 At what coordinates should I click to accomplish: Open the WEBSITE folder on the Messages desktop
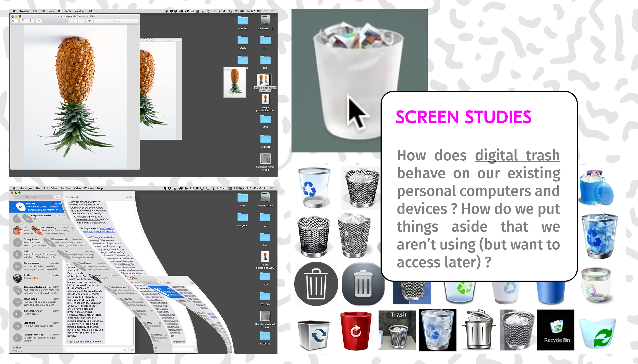[265, 338]
